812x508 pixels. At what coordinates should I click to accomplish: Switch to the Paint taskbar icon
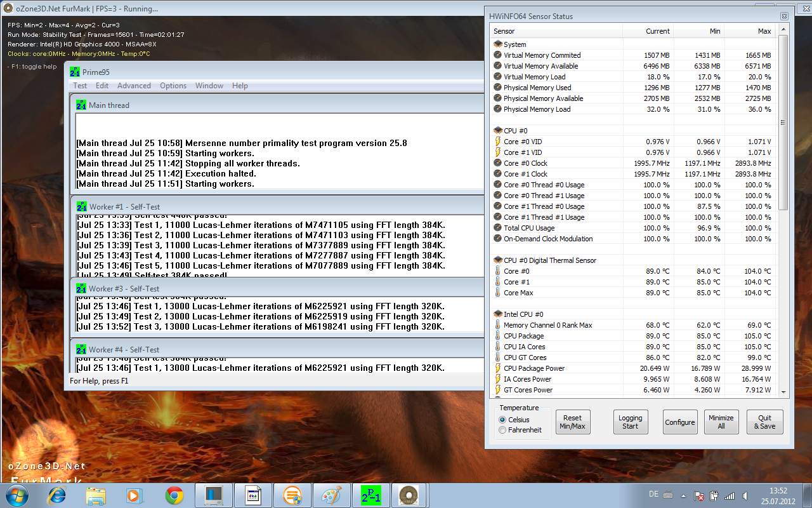331,495
